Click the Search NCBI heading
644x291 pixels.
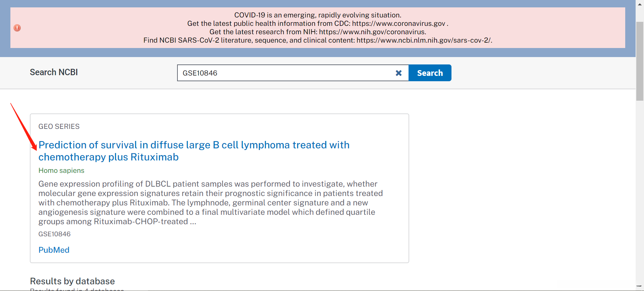[x=54, y=72]
